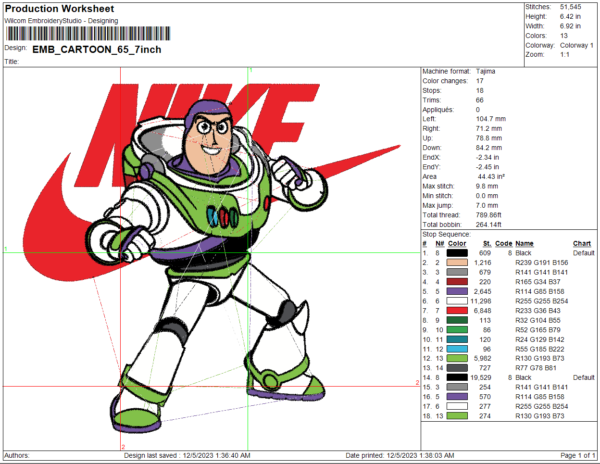Viewport: 600px width, 464px height.
Task: Click the St. column header
Action: point(487,244)
